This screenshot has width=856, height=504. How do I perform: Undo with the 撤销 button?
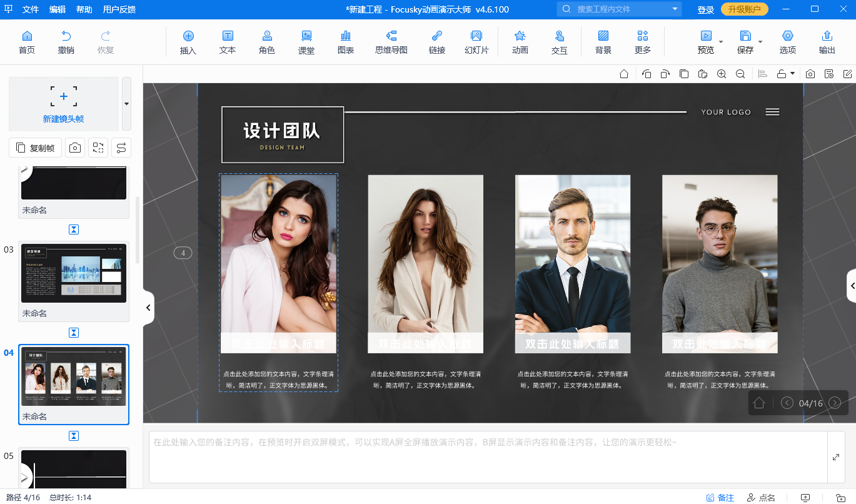[66, 42]
